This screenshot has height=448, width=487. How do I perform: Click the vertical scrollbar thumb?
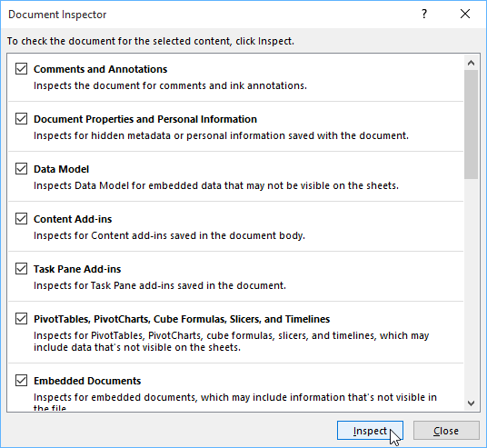(471, 124)
